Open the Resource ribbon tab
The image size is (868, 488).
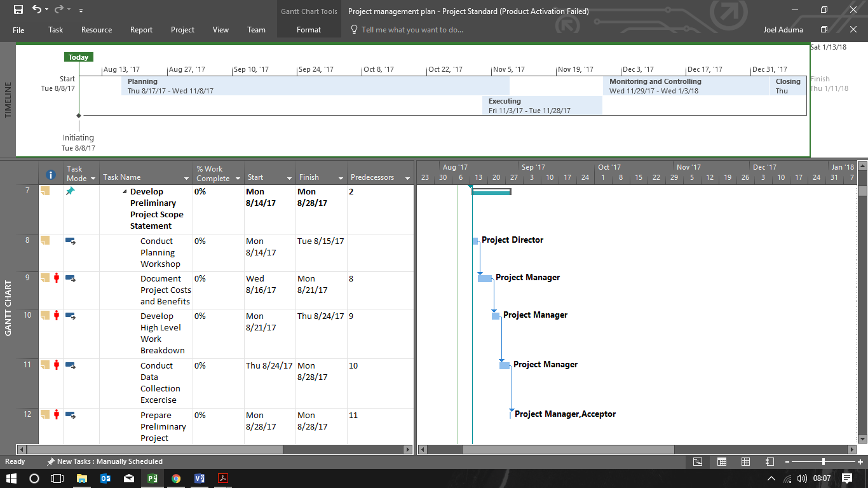(97, 30)
